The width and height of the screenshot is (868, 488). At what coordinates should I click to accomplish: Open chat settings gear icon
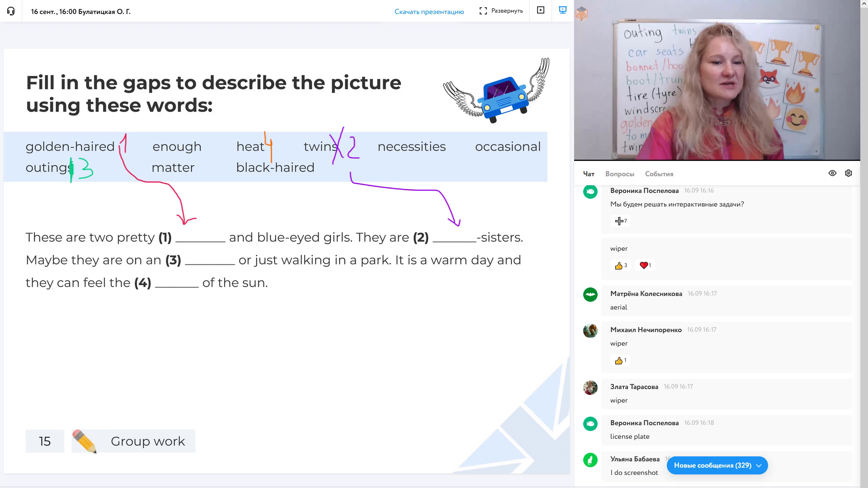(849, 174)
